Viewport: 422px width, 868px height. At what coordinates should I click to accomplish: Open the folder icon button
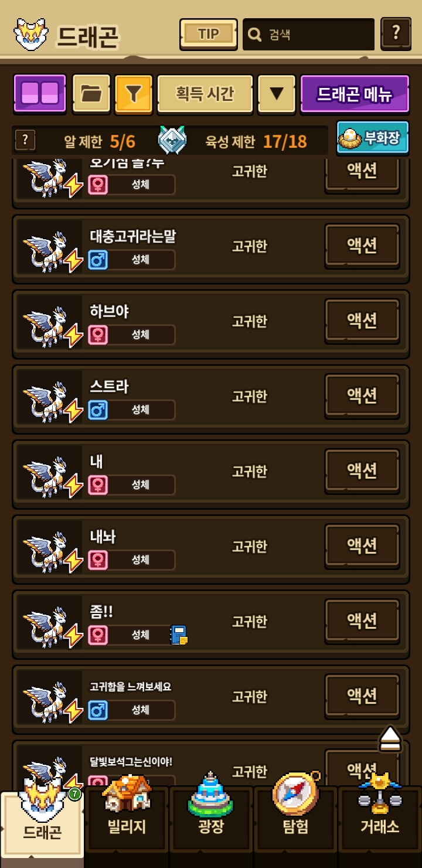[91, 93]
